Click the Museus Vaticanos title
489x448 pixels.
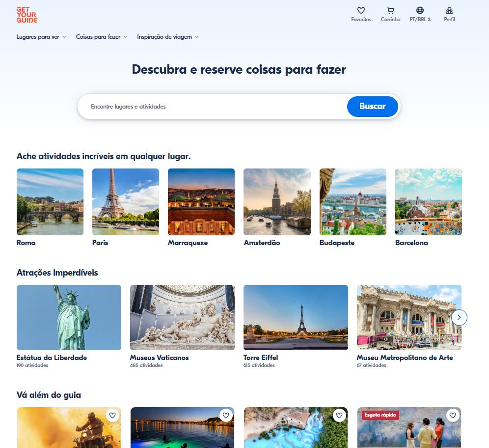click(160, 358)
